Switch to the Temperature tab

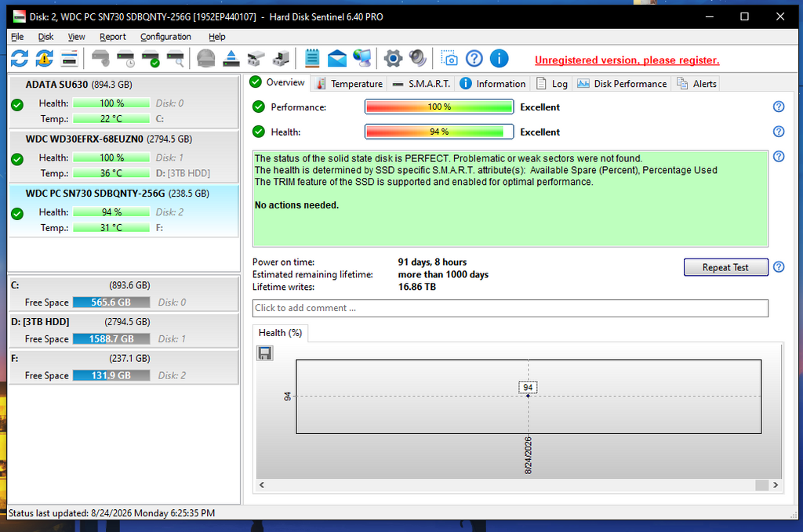(349, 84)
